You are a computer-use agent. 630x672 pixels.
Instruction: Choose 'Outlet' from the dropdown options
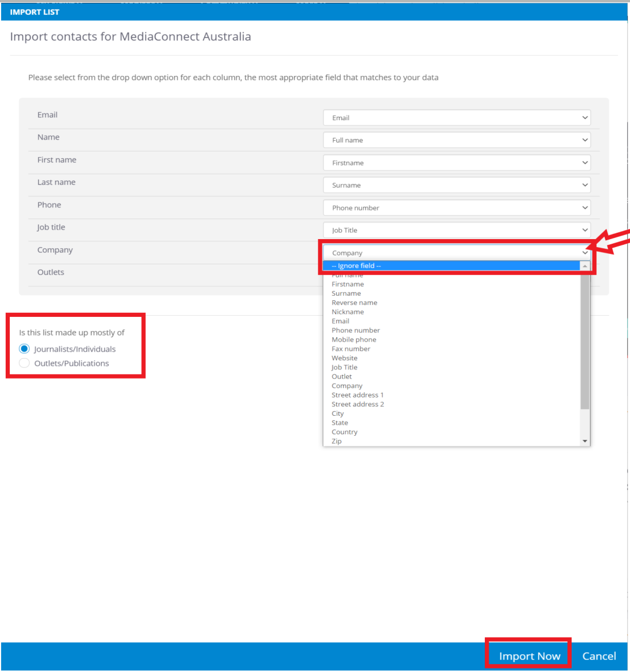pos(342,376)
